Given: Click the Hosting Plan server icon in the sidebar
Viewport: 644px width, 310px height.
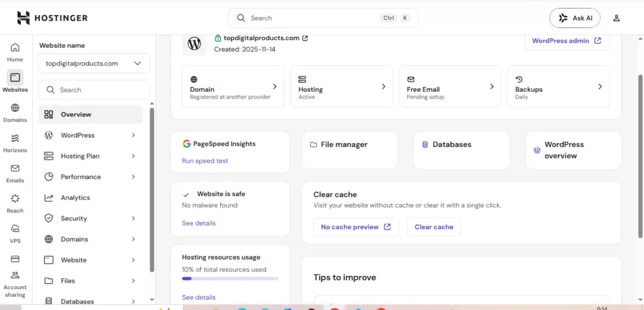Looking at the screenshot, I should pyautogui.click(x=49, y=156).
